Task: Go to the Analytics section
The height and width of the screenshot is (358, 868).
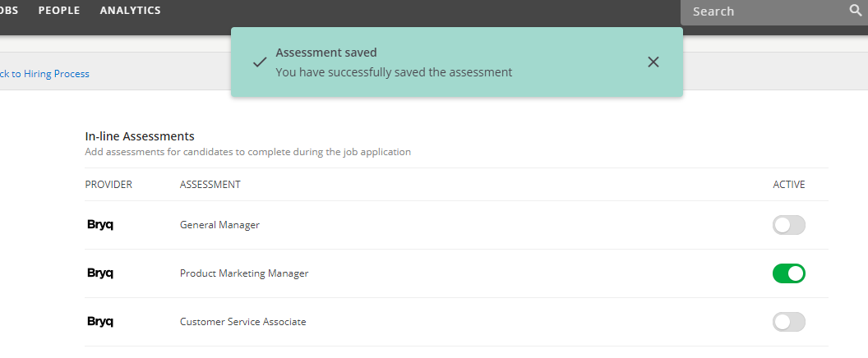Action: pyautogui.click(x=130, y=11)
